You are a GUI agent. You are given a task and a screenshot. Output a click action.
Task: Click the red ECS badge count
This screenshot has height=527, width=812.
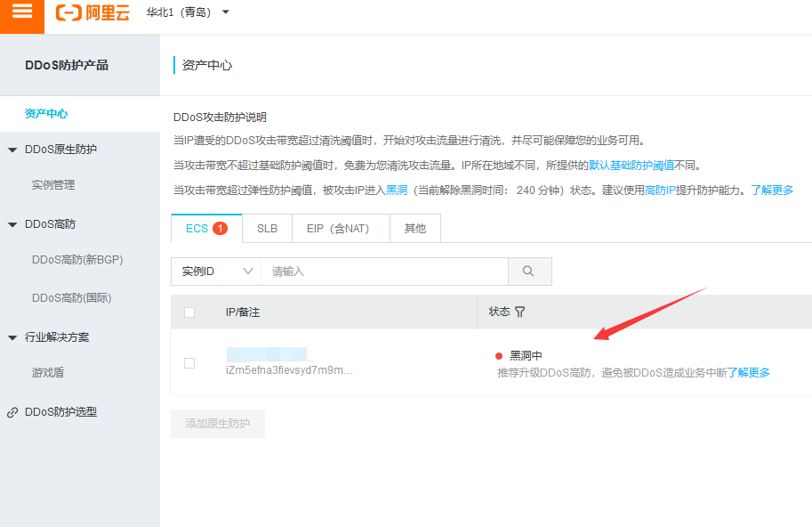220,229
